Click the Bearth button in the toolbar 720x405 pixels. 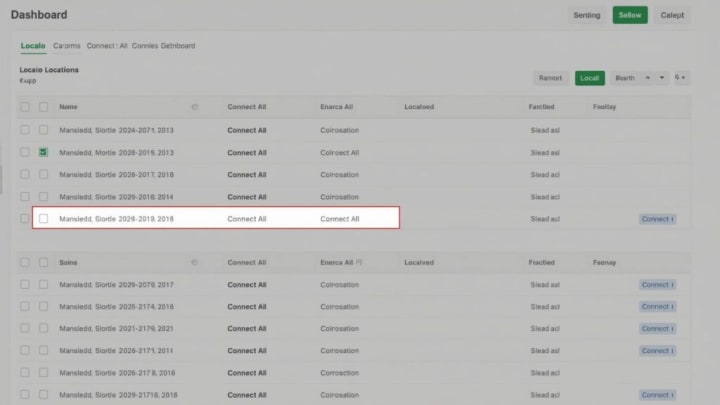click(625, 78)
